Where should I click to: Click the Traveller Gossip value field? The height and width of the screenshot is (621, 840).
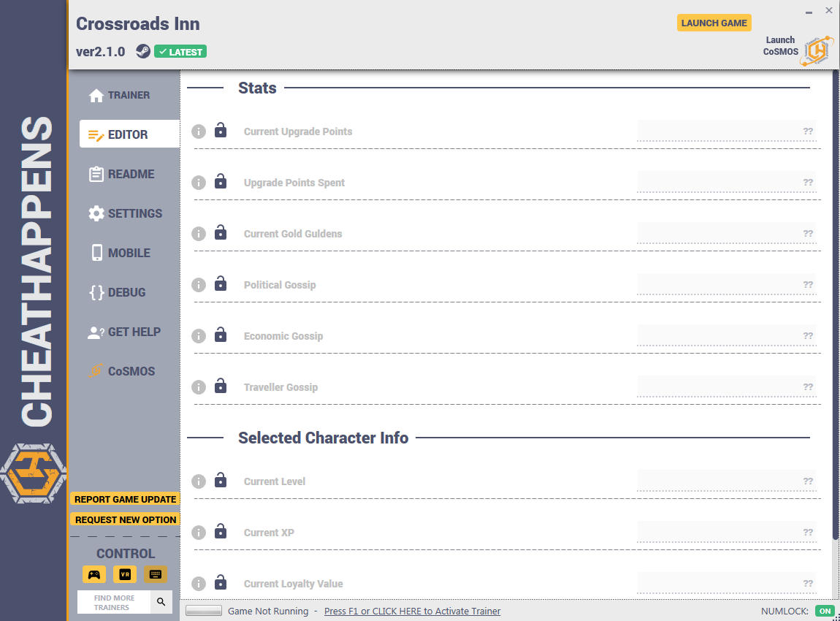(x=727, y=387)
